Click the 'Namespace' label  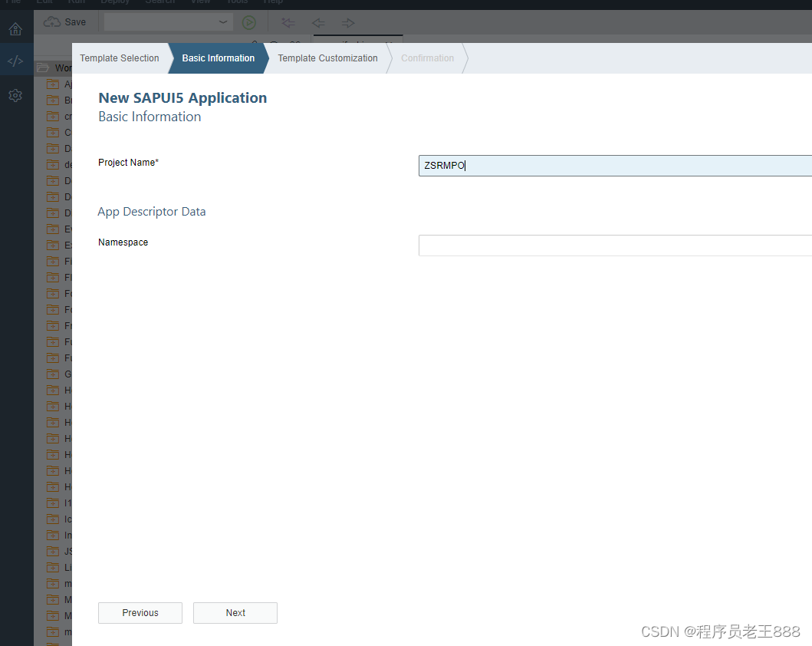pos(123,242)
